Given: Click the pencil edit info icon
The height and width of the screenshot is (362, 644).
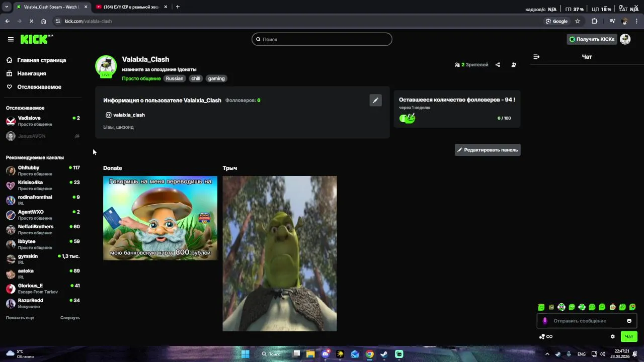Looking at the screenshot, I should click(x=375, y=100).
